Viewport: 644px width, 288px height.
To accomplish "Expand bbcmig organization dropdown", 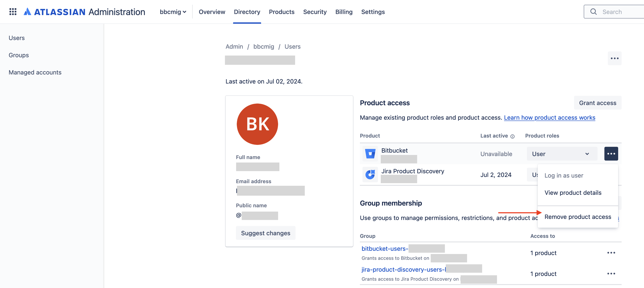I will [x=173, y=12].
